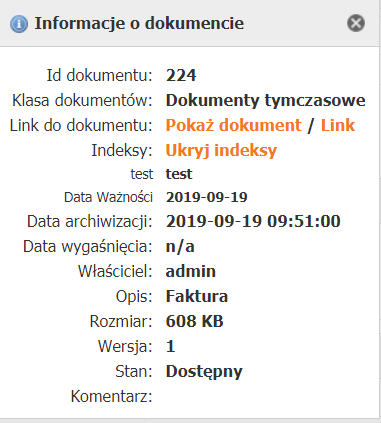This screenshot has width=381, height=423.
Task: Click the blue info icon in header
Action: tap(19, 23)
